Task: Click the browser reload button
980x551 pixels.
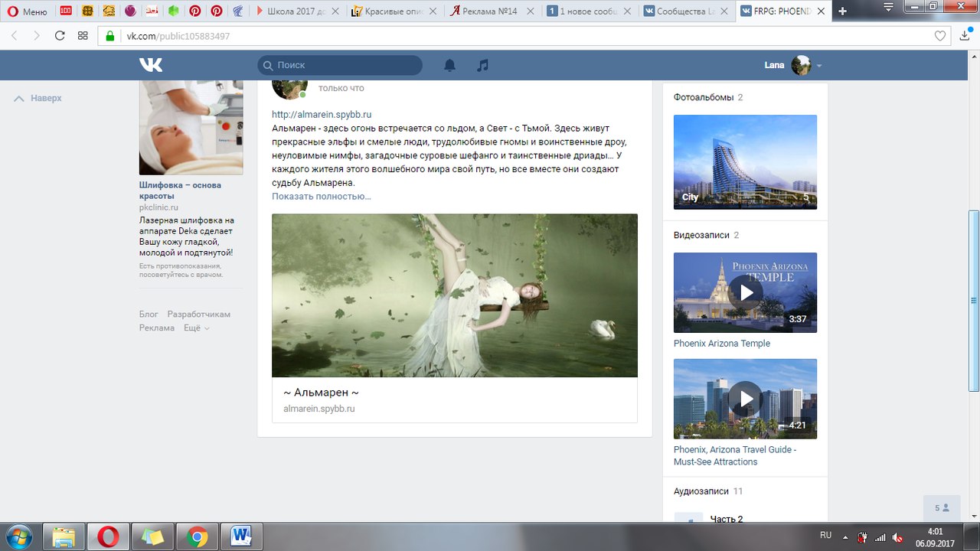Action: pyautogui.click(x=60, y=36)
